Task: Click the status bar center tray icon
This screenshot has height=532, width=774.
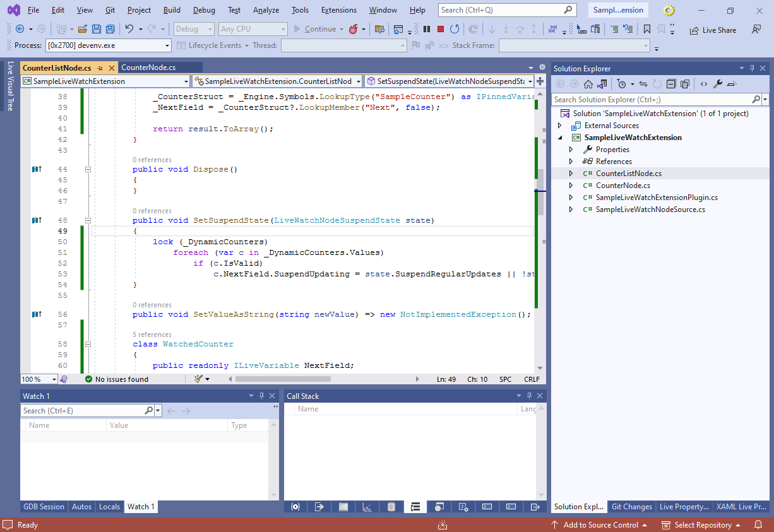Action: 443,525
